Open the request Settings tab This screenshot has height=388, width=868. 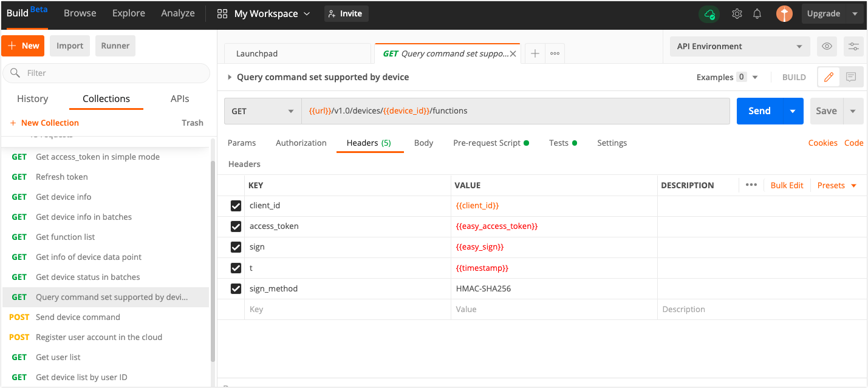[x=612, y=143]
